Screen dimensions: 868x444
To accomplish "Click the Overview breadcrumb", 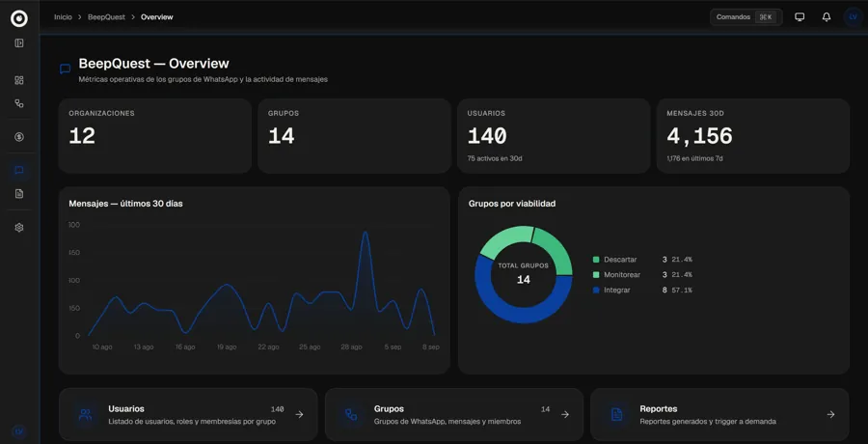I will point(156,17).
